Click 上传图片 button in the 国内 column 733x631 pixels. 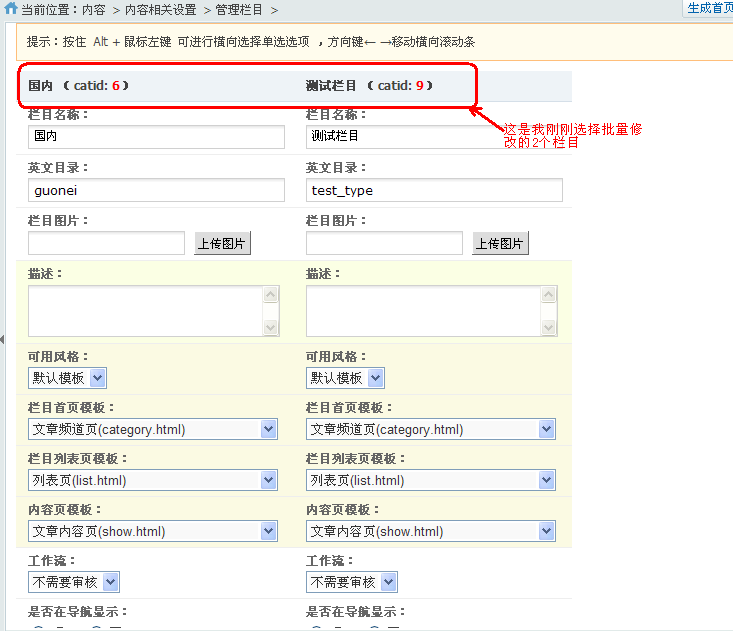tap(222, 243)
